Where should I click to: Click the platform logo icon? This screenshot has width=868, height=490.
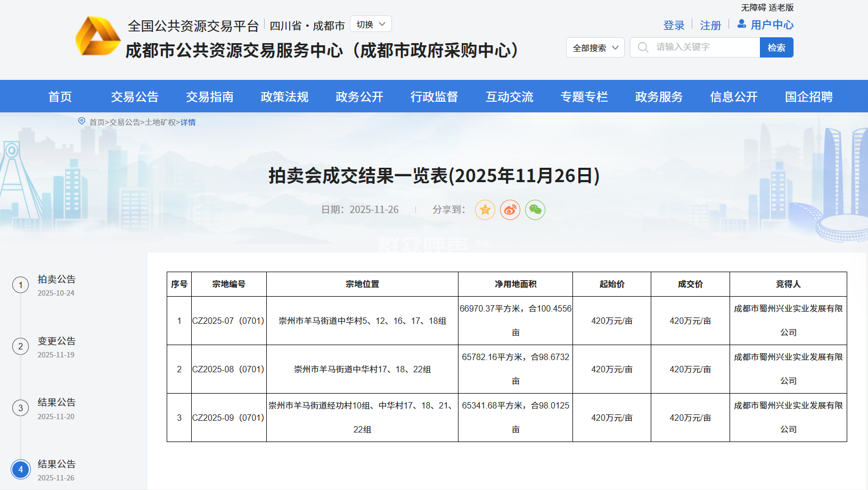click(x=98, y=37)
